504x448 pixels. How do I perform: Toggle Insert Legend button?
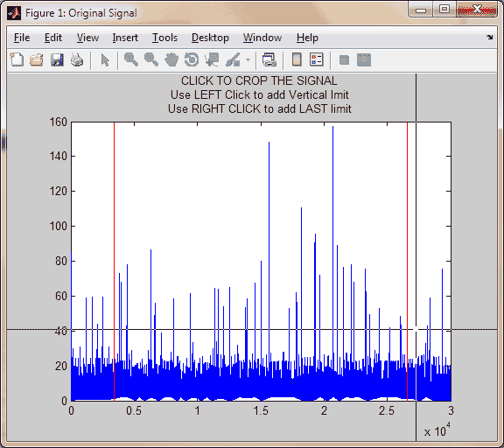(x=316, y=60)
